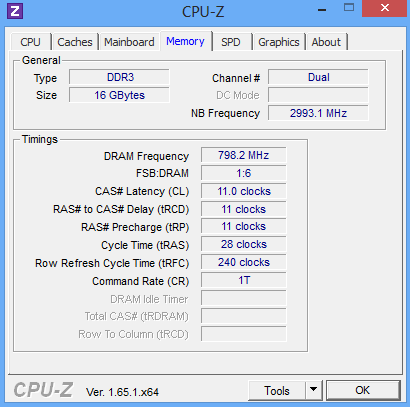
Task: Maximize the CPU-Z window
Action: coord(349,8)
